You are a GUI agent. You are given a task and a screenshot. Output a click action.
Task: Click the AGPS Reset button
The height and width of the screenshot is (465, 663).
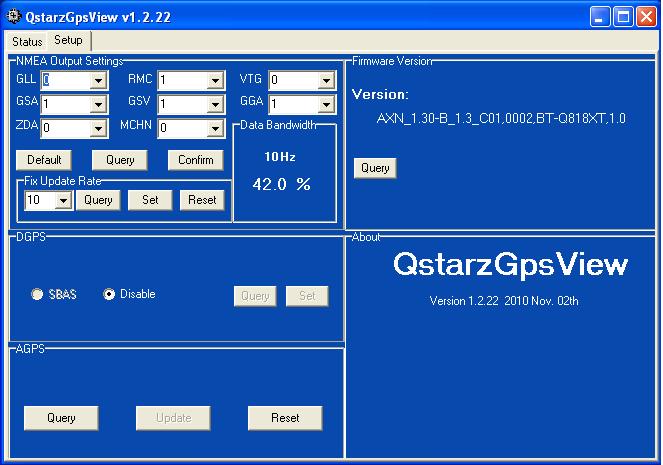[285, 418]
